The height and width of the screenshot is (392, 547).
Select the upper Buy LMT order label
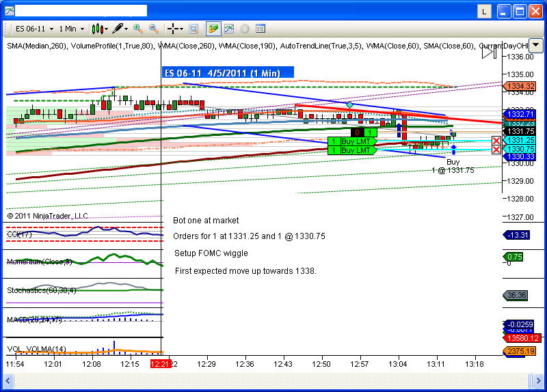point(352,141)
